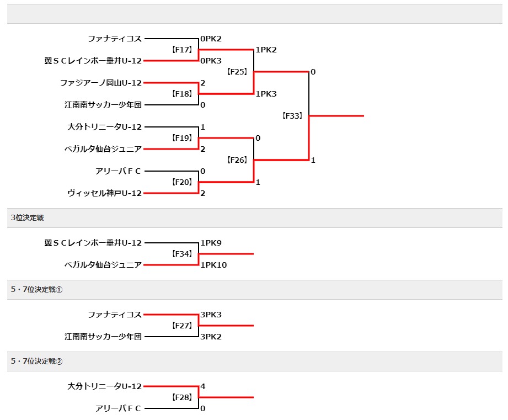Open the F25 semifinal match label
The width and height of the screenshot is (508, 420).
(x=237, y=72)
